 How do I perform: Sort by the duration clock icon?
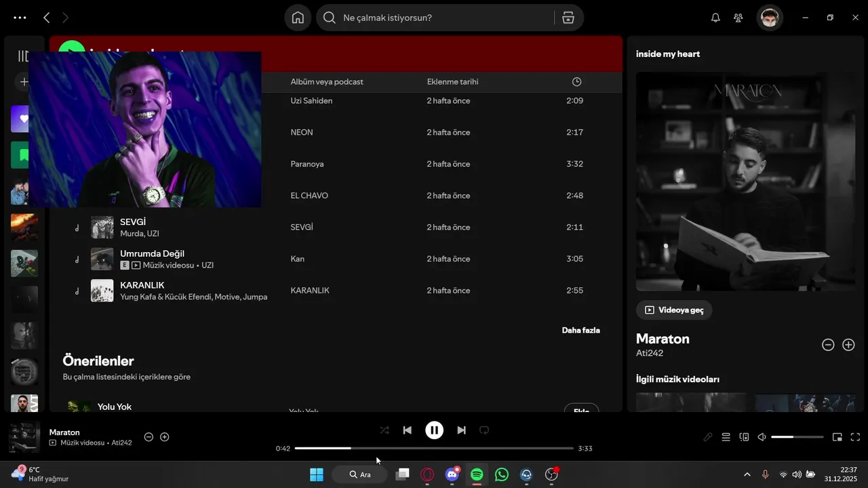click(x=576, y=82)
